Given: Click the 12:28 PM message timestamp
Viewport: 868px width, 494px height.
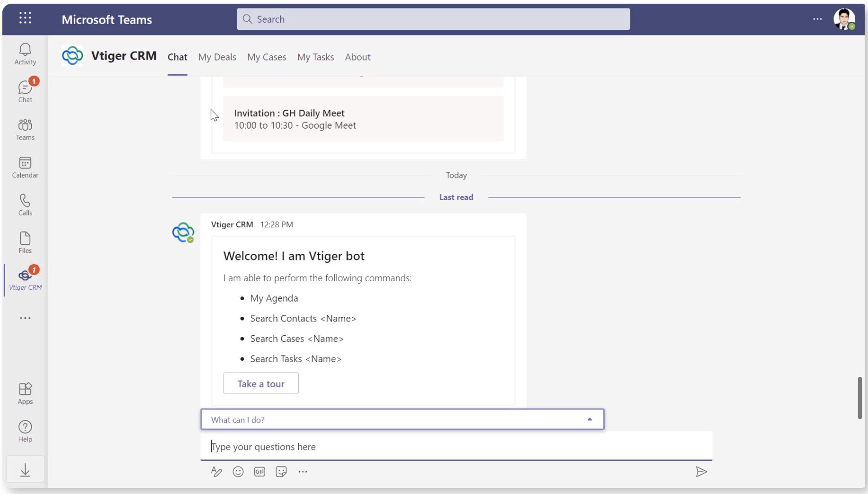Looking at the screenshot, I should [277, 225].
